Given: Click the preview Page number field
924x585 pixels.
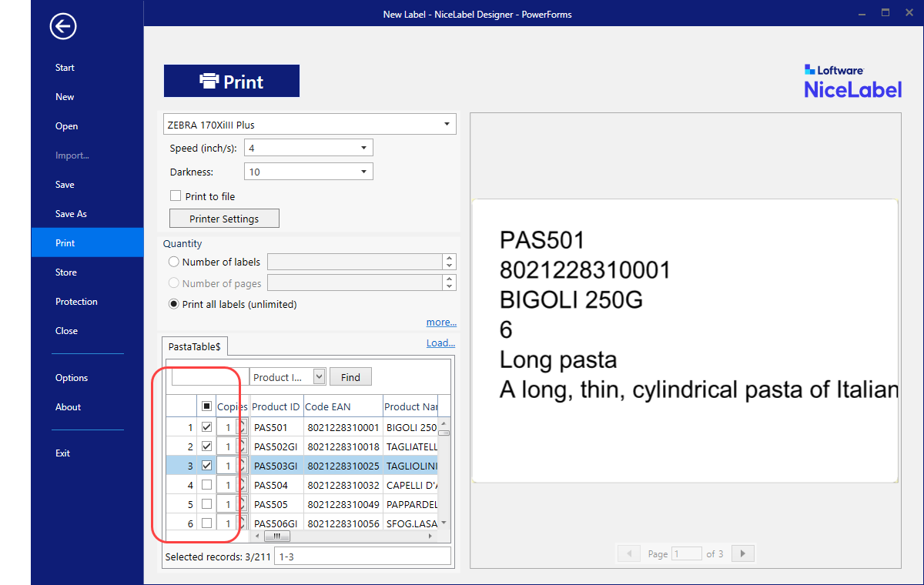Looking at the screenshot, I should point(686,553).
